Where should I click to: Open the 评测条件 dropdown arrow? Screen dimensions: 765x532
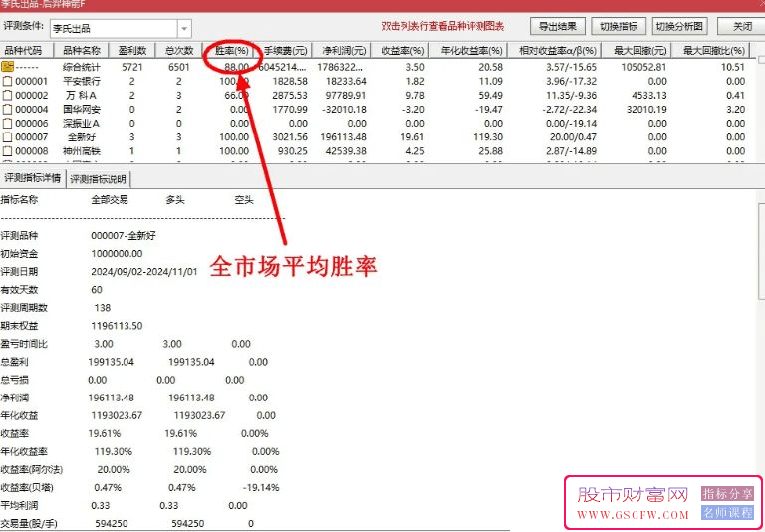point(184,29)
